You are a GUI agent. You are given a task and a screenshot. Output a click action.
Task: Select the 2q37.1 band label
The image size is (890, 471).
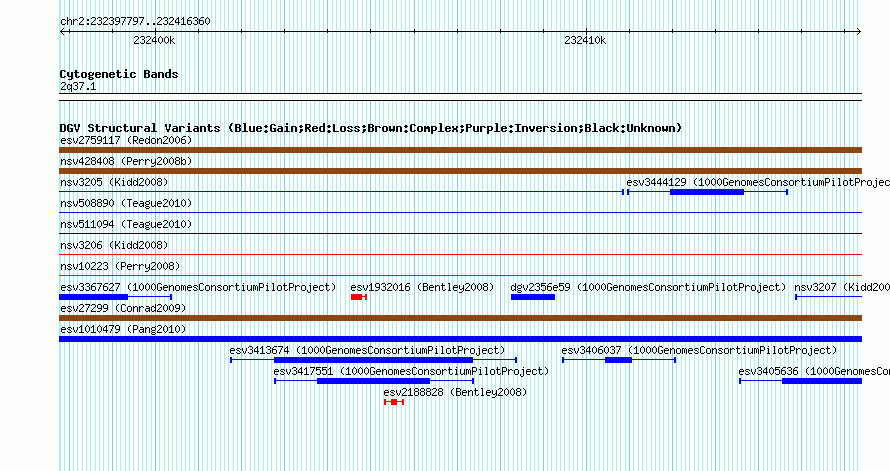(78, 87)
